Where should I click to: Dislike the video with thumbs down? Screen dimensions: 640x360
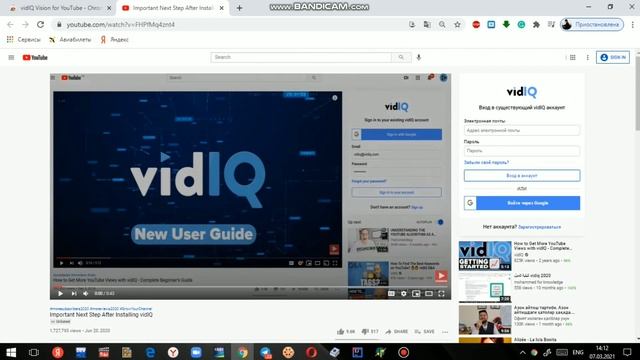pos(370,331)
